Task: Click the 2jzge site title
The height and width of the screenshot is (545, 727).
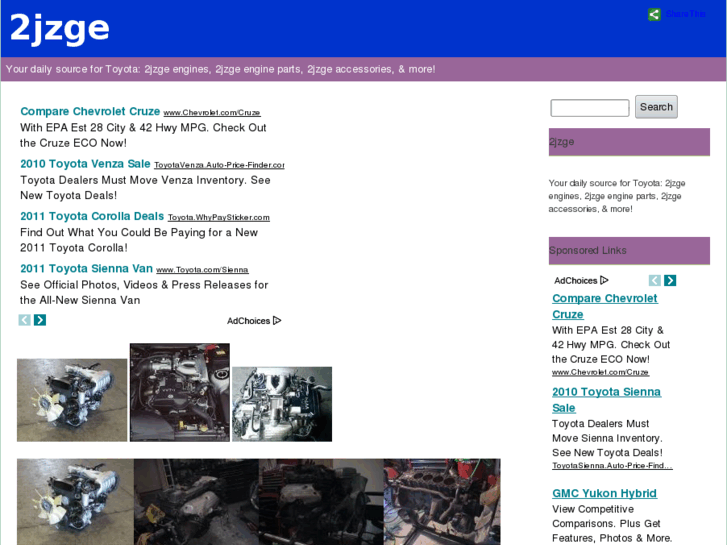Action: [x=59, y=28]
